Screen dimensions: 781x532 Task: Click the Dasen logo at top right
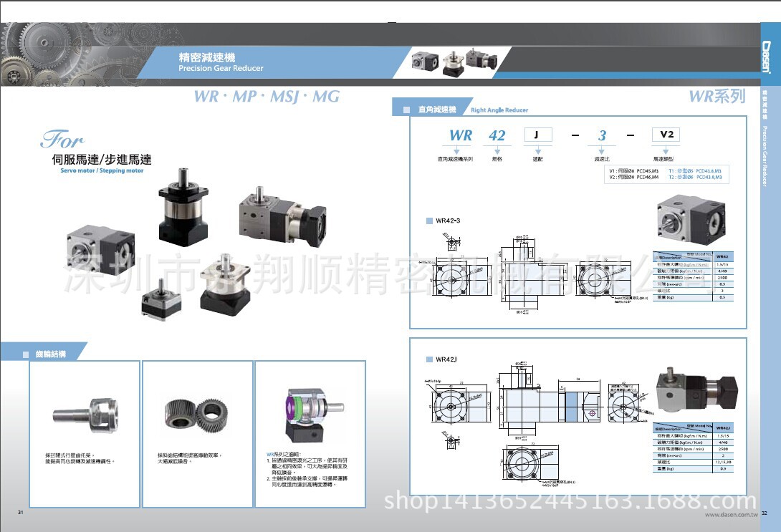[x=770, y=57]
